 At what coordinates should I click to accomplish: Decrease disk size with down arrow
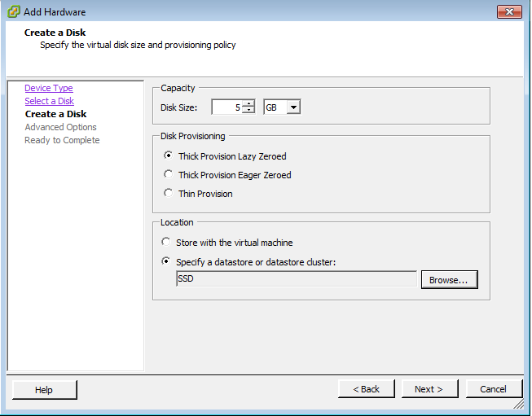(248, 111)
